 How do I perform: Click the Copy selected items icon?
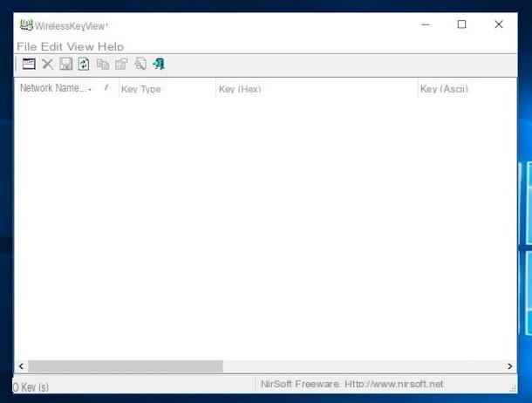pyautogui.click(x=103, y=64)
